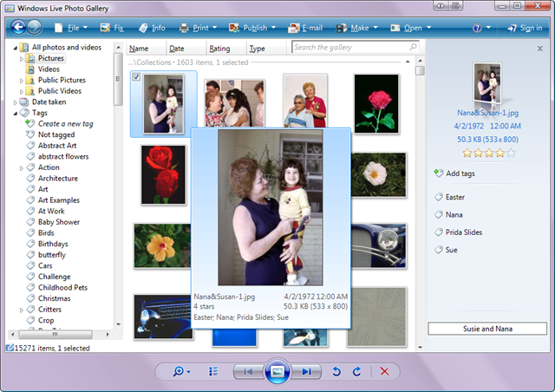Click the Add tags link
Image resolution: width=555 pixels, height=392 pixels.
460,174
